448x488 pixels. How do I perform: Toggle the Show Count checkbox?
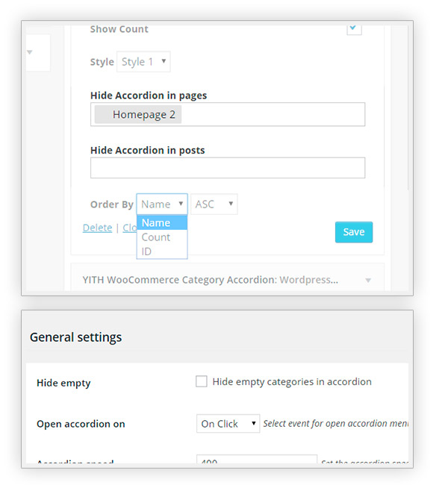point(354,29)
